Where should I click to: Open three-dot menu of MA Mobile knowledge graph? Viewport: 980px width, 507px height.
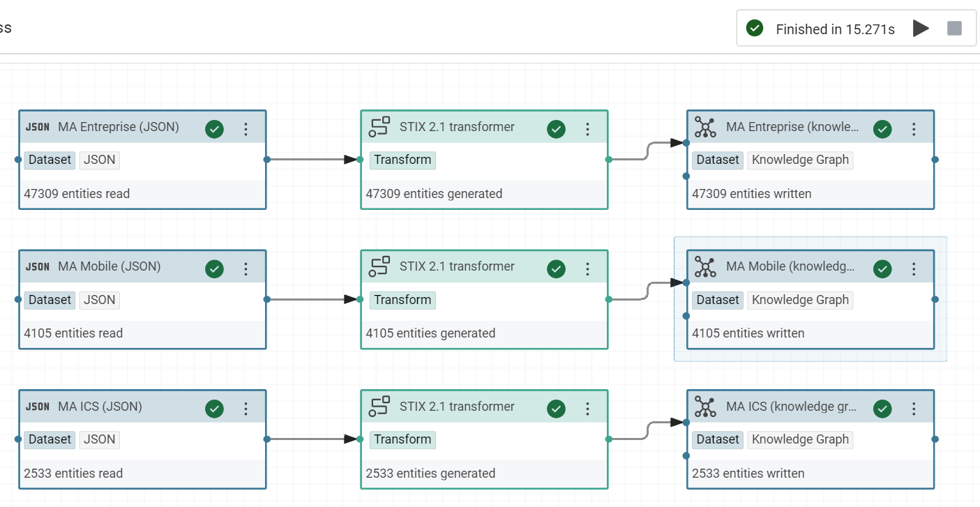point(914,268)
